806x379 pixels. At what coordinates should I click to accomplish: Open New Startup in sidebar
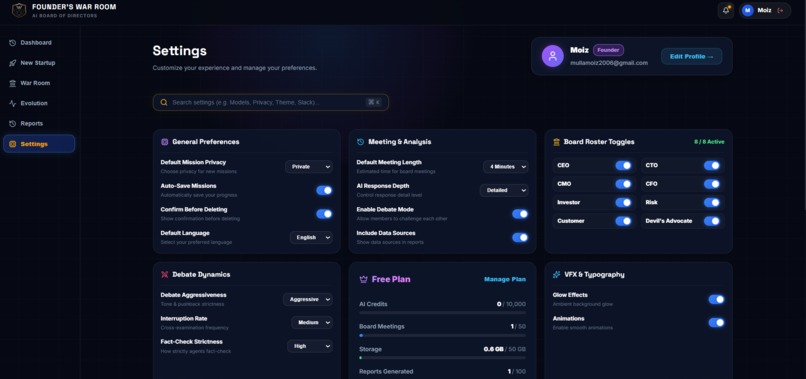point(39,63)
